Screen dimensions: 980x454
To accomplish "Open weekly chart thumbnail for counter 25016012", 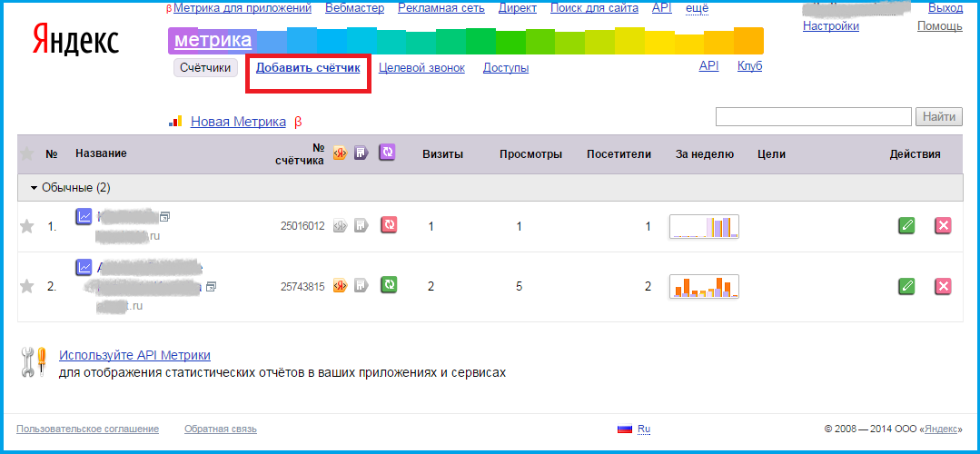I will [704, 226].
